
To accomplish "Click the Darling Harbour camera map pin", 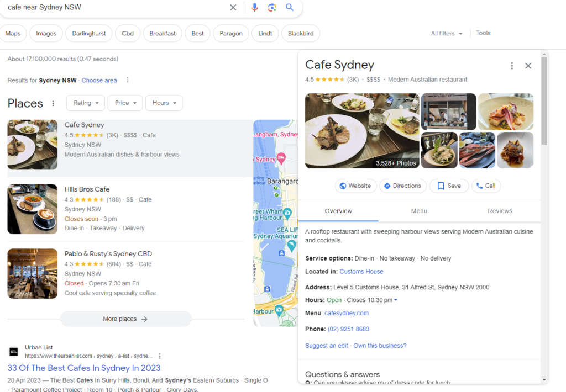I will point(279,310).
